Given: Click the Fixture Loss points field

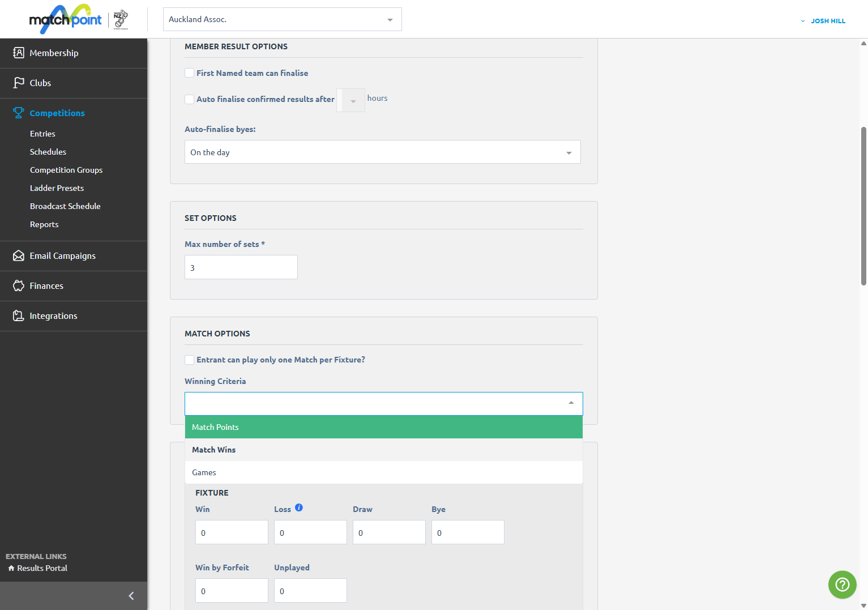Looking at the screenshot, I should 310,532.
